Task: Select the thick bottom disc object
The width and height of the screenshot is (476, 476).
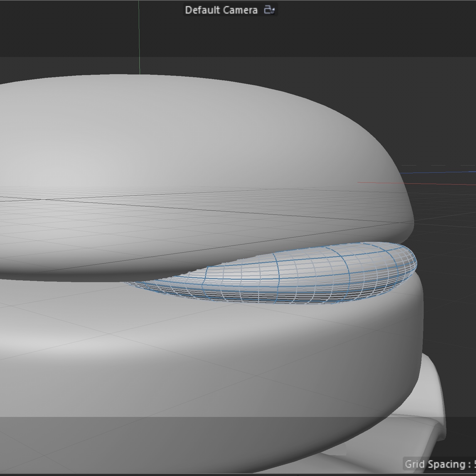Action: click(215, 354)
